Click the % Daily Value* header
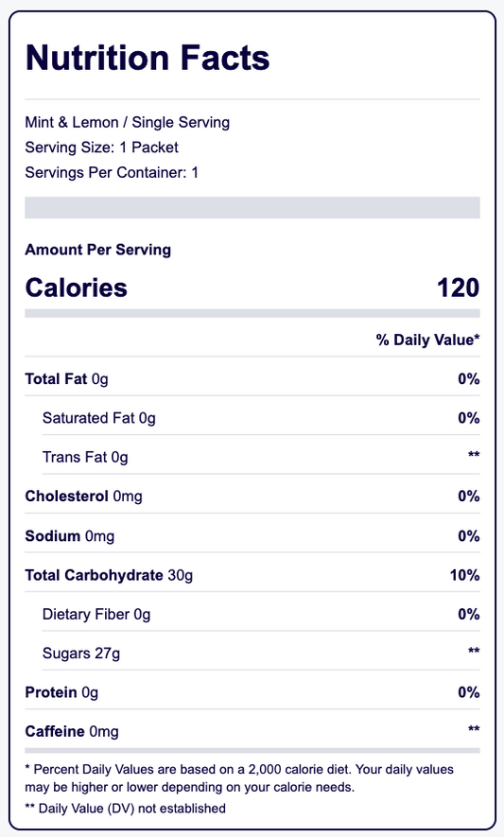Image resolution: width=504 pixels, height=837 pixels. pos(427,340)
